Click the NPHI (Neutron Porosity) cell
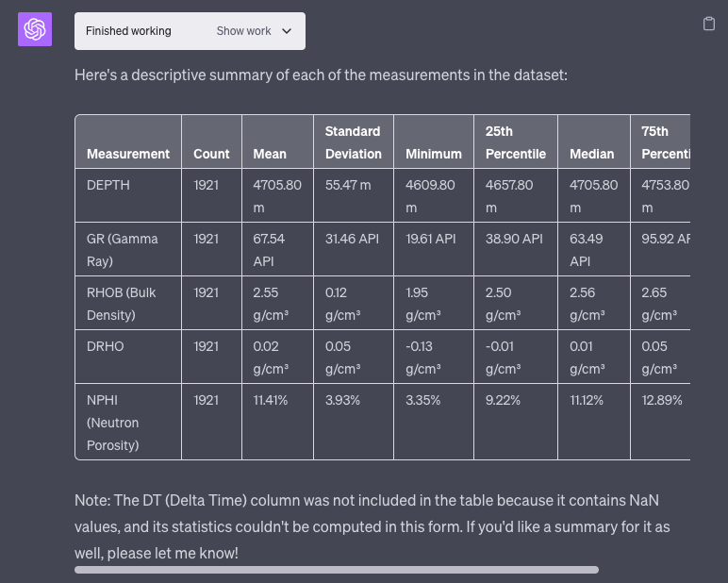Screen dimensions: 728x583 [x=113, y=422]
